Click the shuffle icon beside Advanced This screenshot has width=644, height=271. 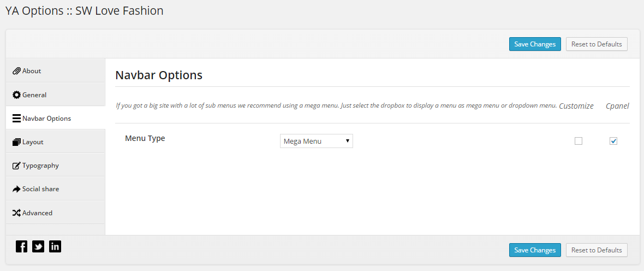pos(16,213)
